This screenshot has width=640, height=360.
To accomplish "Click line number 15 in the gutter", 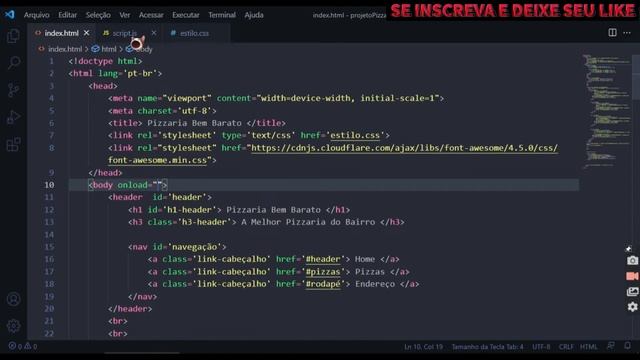I will tap(49, 247).
